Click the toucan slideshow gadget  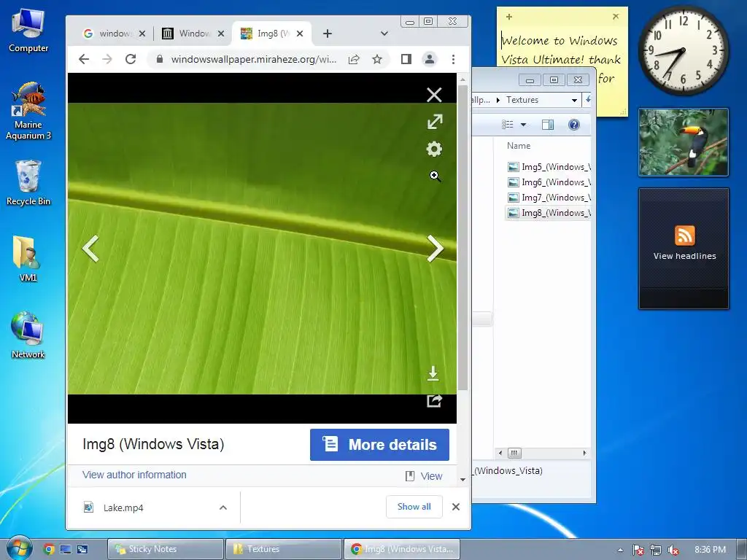click(683, 142)
